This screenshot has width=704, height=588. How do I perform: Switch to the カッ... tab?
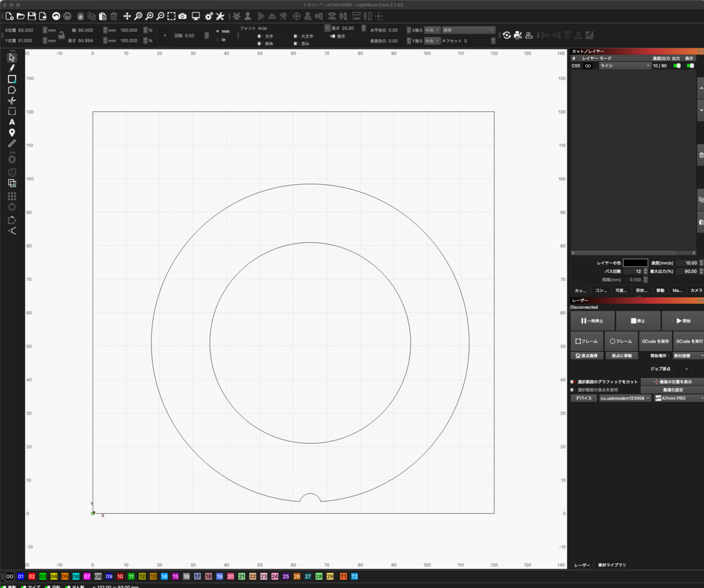tap(581, 290)
